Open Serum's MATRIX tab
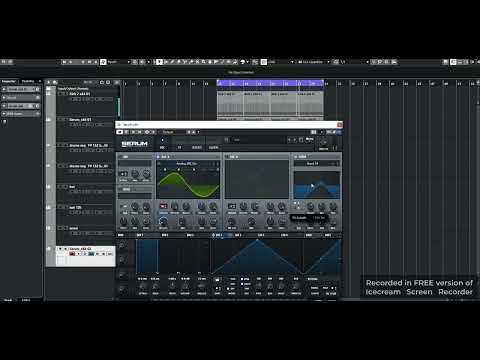 pyautogui.click(x=197, y=147)
